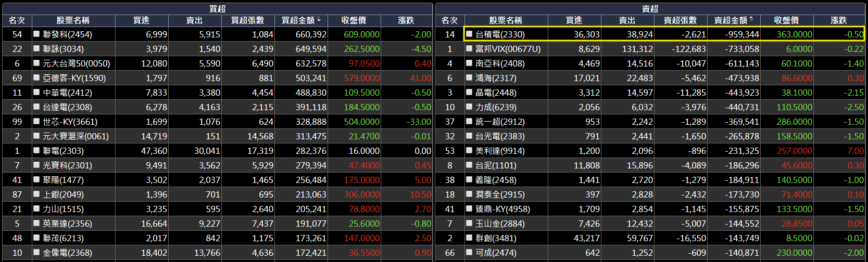Click 名次 header in the 賣超 panel
Viewport: 868px width, 262px height.
click(449, 20)
